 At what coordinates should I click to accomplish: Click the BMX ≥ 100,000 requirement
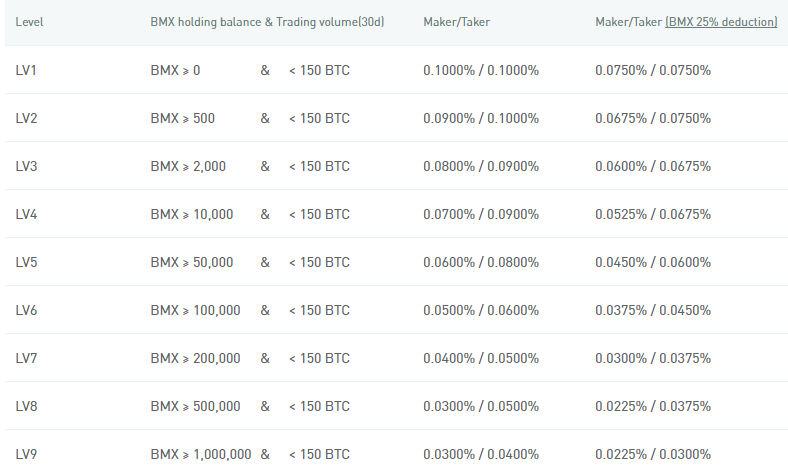coord(195,310)
